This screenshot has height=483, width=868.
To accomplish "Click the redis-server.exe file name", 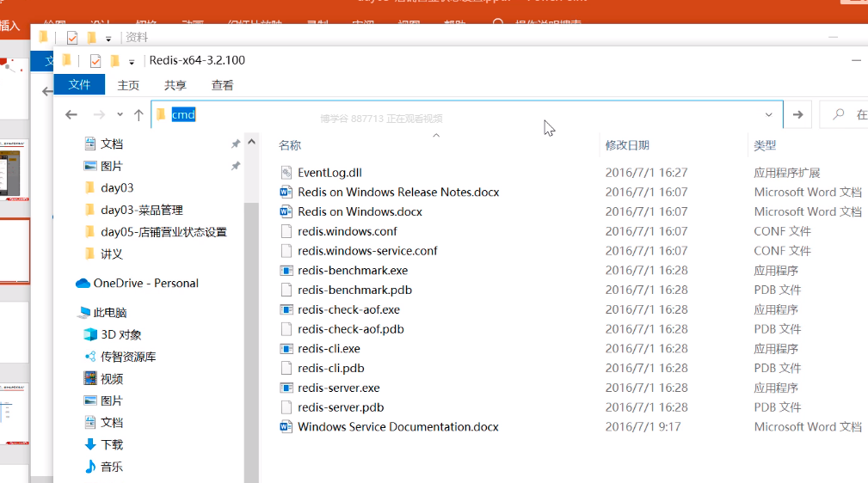I will 339,388.
